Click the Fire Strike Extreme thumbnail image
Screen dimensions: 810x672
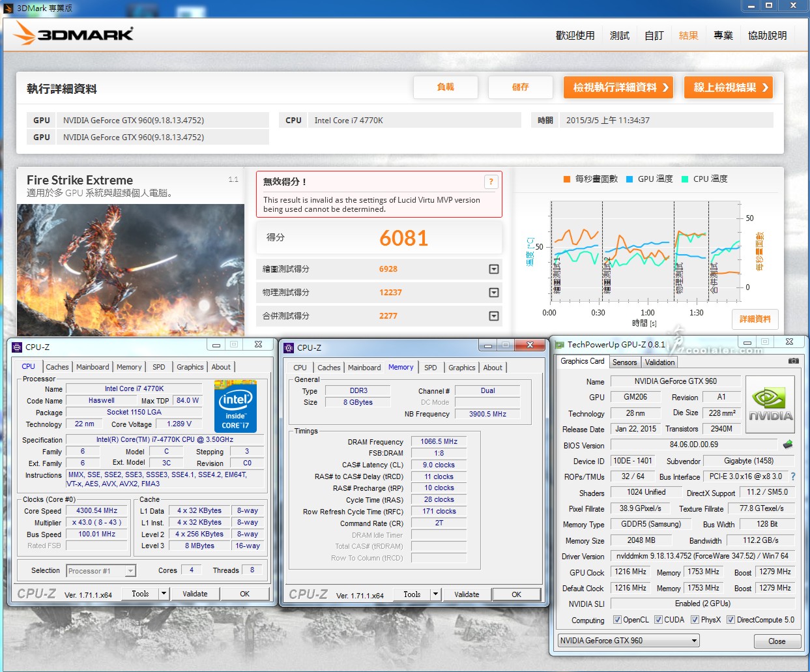(x=130, y=270)
